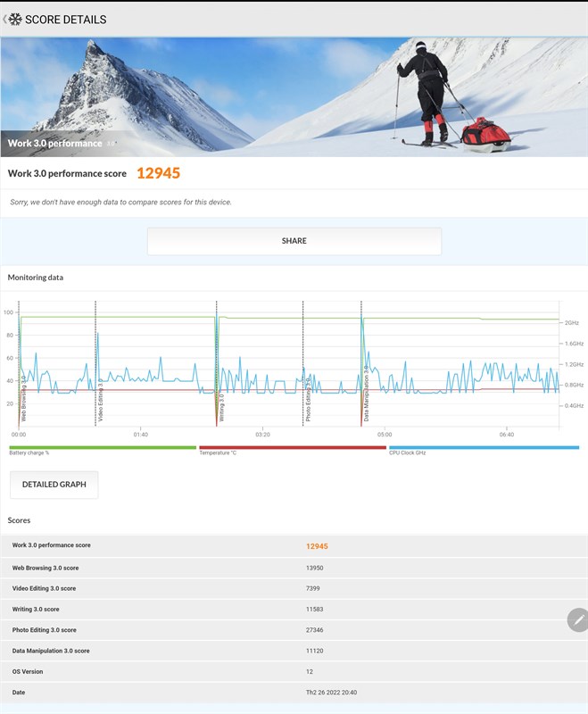Click the 01:40 time axis label
The width and height of the screenshot is (588, 714).
(141, 435)
